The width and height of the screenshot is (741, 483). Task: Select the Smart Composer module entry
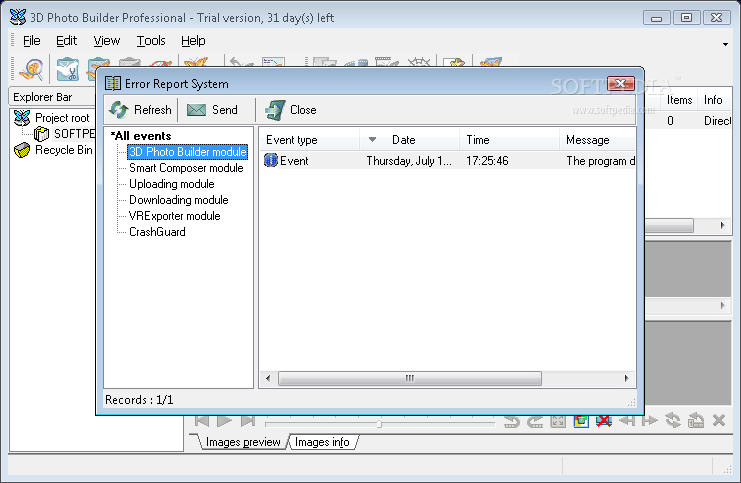click(x=186, y=168)
